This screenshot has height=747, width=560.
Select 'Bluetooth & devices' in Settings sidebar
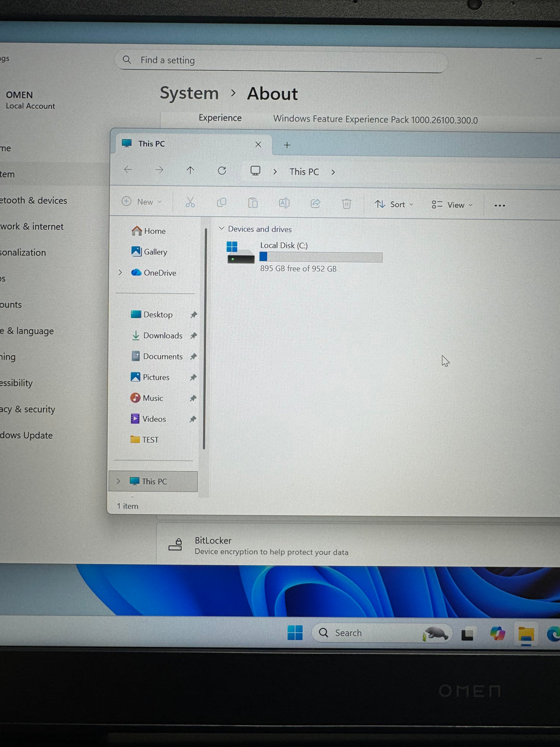pyautogui.click(x=34, y=200)
